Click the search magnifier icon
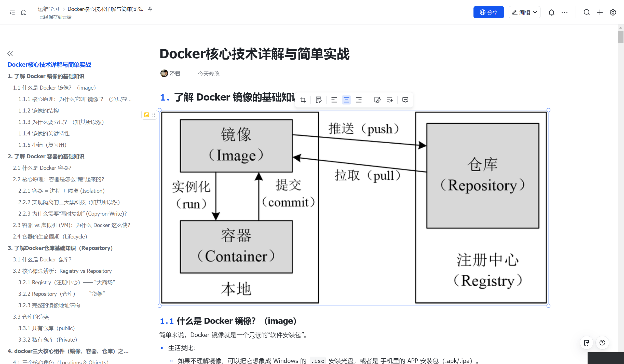The height and width of the screenshot is (364, 624). [587, 12]
